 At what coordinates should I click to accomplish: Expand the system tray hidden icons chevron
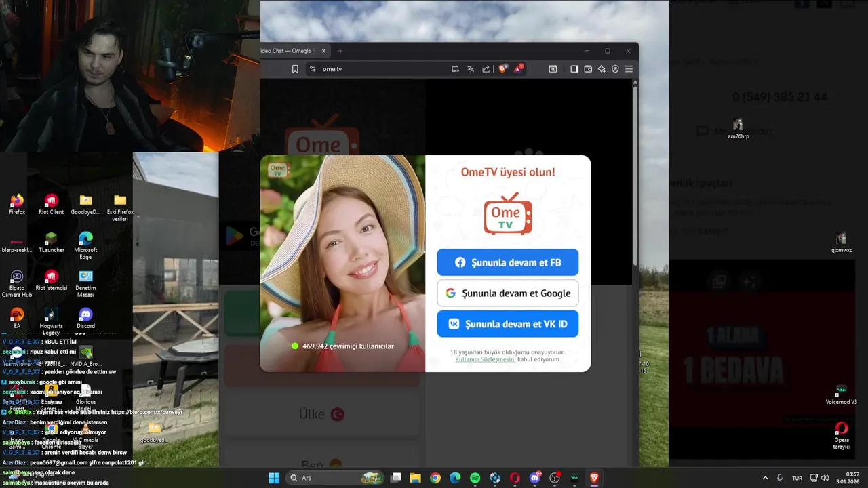pos(765,478)
